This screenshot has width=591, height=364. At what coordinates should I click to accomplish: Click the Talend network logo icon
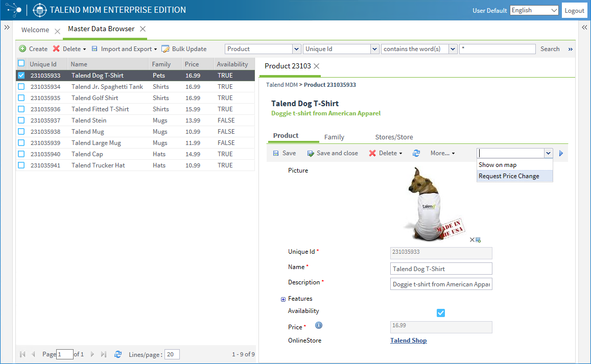14,10
